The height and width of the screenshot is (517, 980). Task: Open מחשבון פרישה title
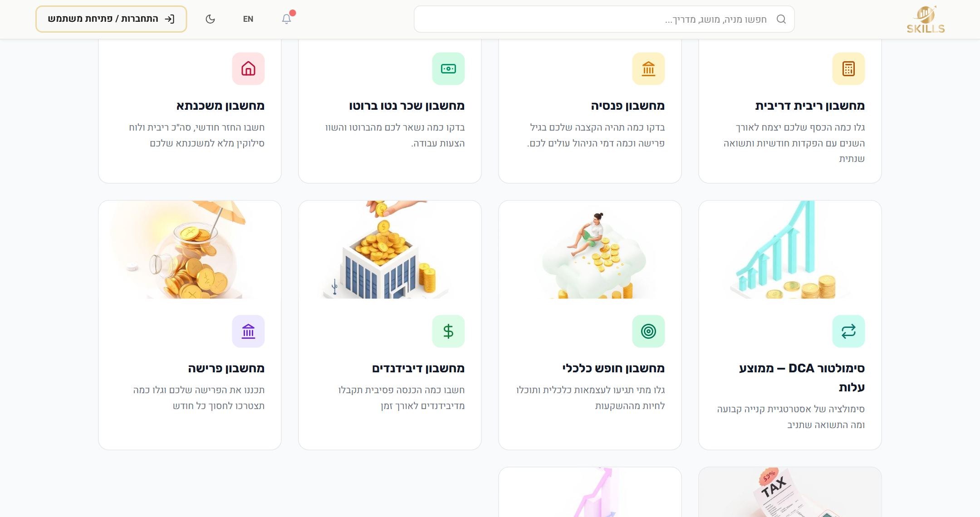coord(226,368)
